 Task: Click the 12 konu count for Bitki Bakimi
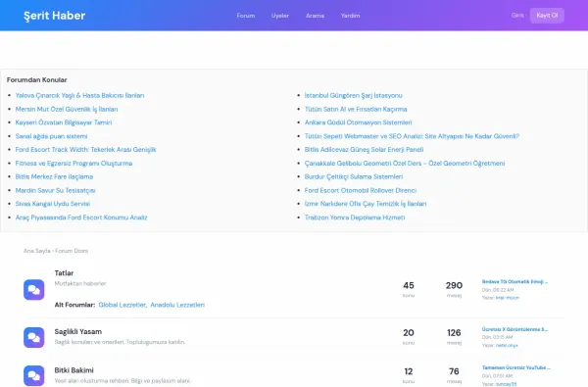(x=409, y=371)
